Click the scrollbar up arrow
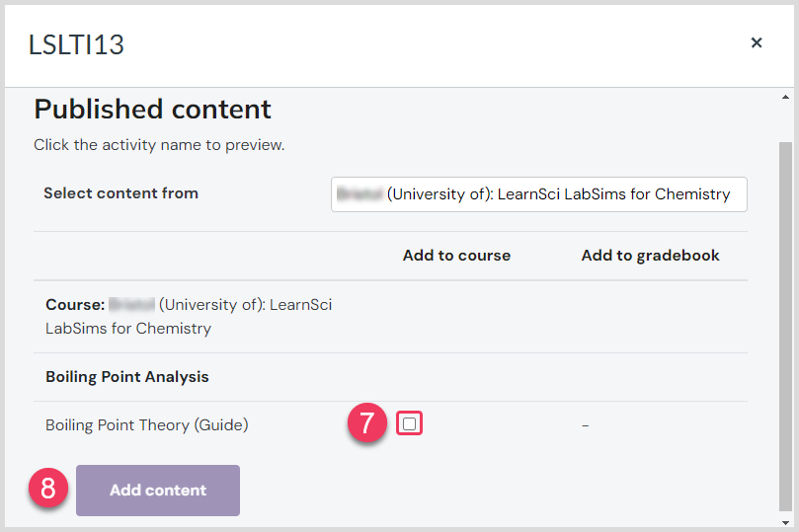The width and height of the screenshot is (799, 532). [785, 97]
